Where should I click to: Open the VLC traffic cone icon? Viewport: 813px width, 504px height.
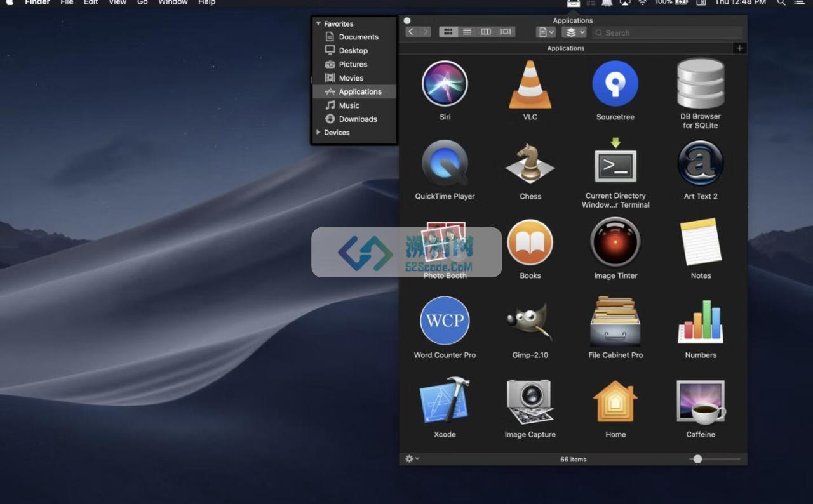coord(530,83)
